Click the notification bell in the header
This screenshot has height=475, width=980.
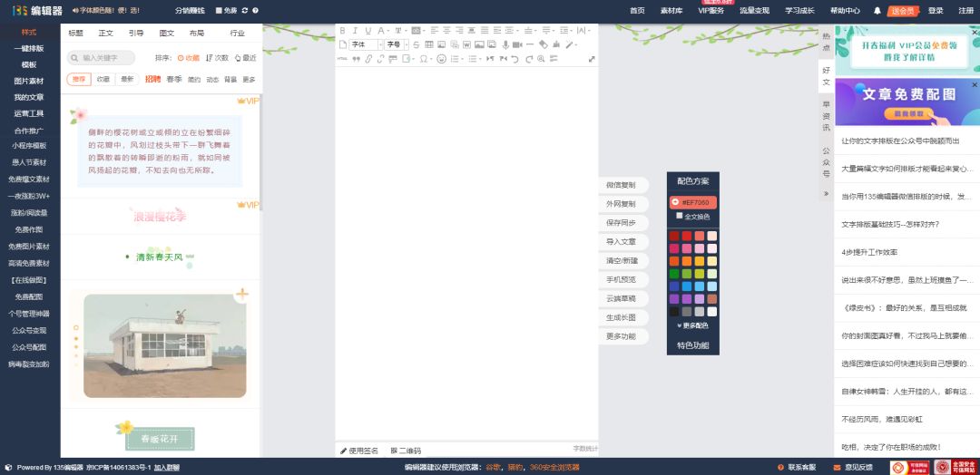pyautogui.click(x=877, y=11)
